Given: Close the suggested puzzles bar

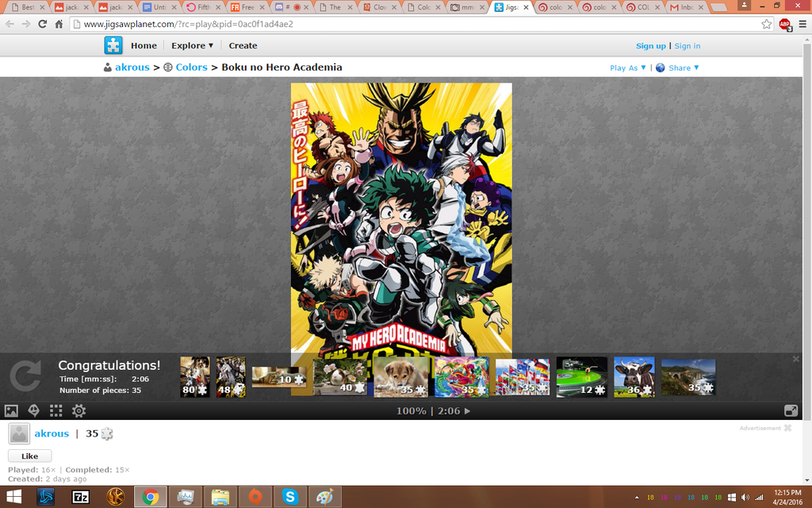Looking at the screenshot, I should click(x=795, y=359).
